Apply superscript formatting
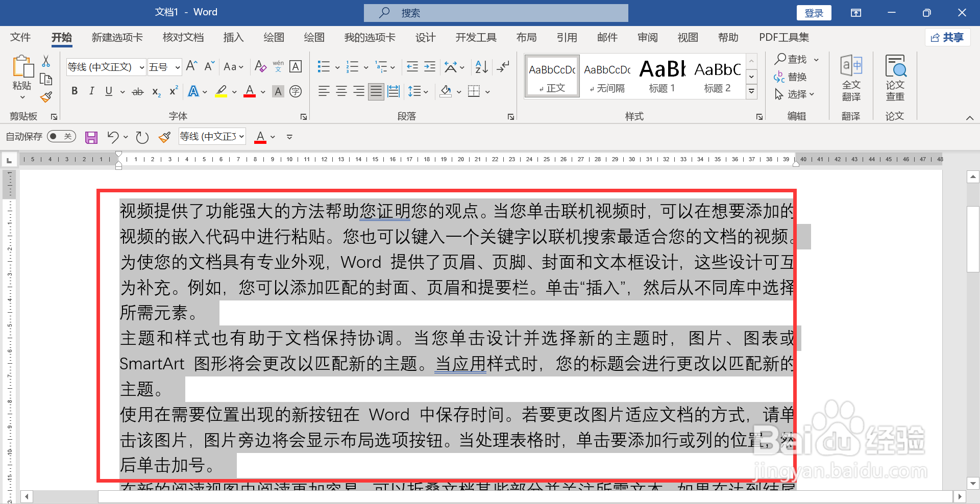The image size is (980, 504). (x=174, y=91)
